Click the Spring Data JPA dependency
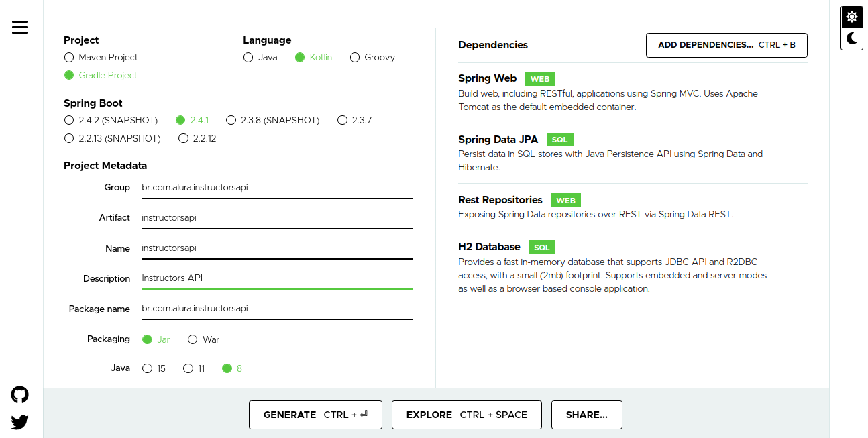This screenshot has height=438, width=868. point(498,140)
